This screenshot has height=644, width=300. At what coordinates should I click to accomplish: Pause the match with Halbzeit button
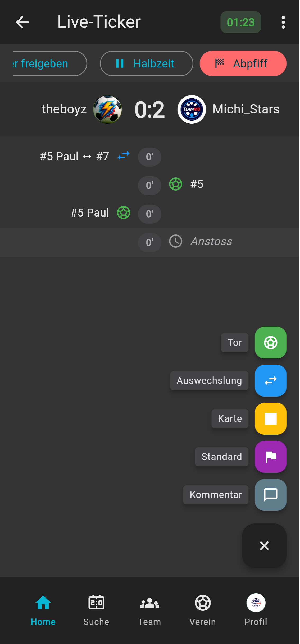pyautogui.click(x=146, y=63)
